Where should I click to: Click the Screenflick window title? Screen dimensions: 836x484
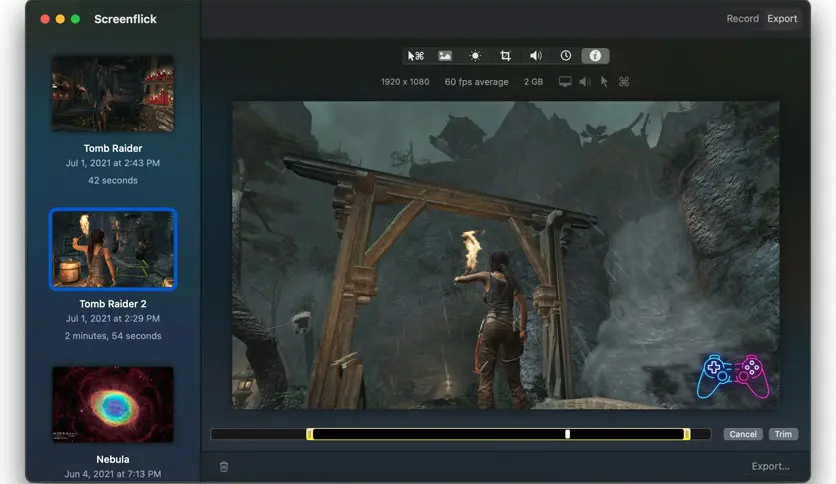click(x=125, y=19)
